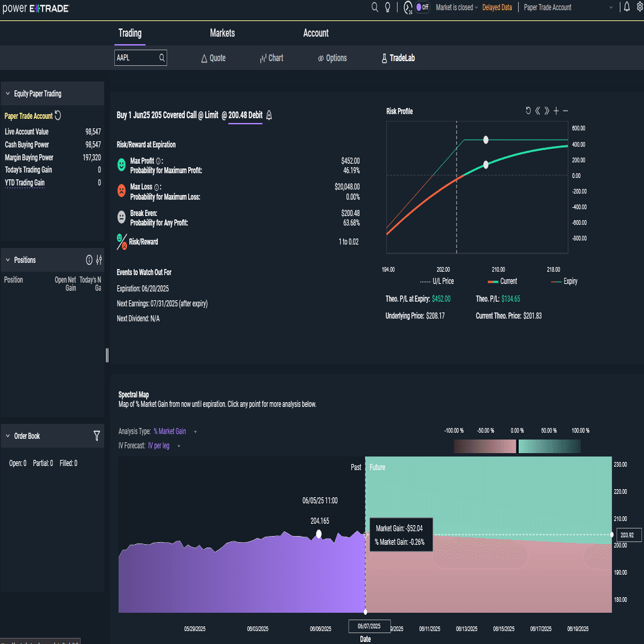
Task: Collapse the Order Book panel
Action: [x=7, y=435]
